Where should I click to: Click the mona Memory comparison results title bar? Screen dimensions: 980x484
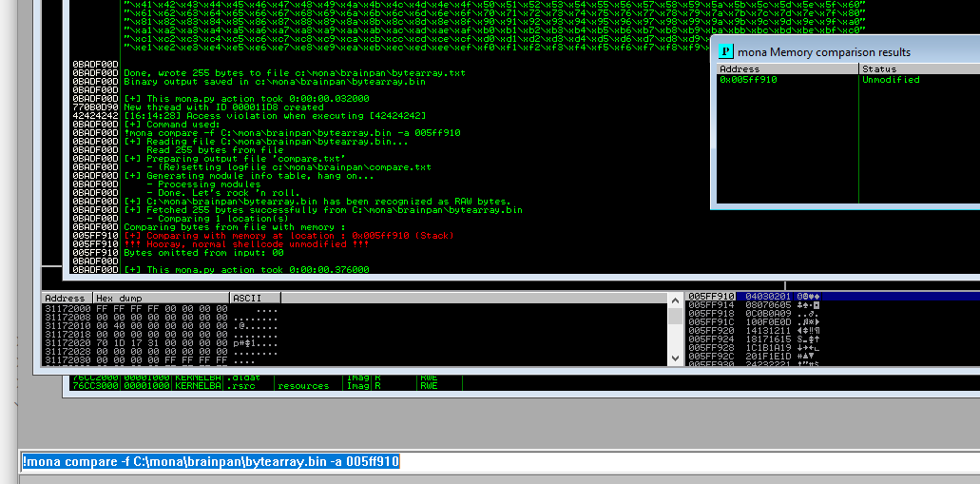coord(836,51)
